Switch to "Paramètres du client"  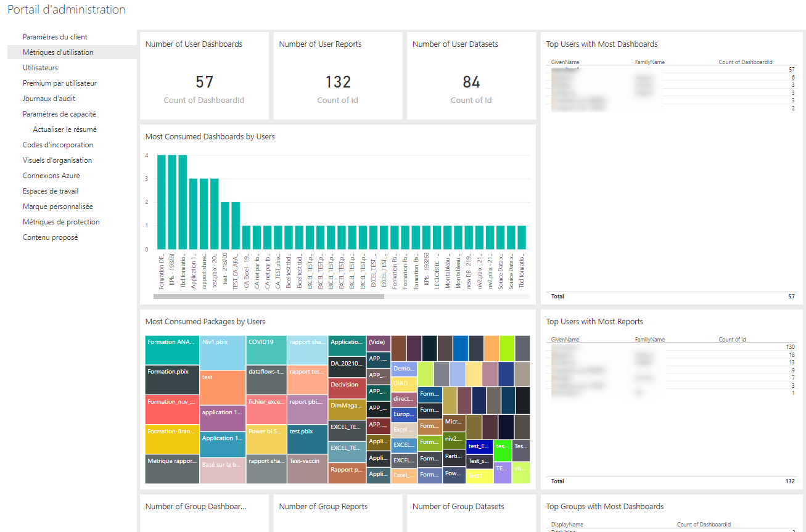54,36
